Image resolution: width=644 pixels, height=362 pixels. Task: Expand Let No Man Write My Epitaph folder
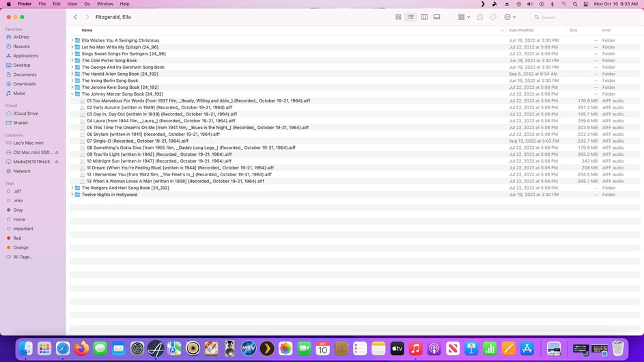pyautogui.click(x=72, y=47)
